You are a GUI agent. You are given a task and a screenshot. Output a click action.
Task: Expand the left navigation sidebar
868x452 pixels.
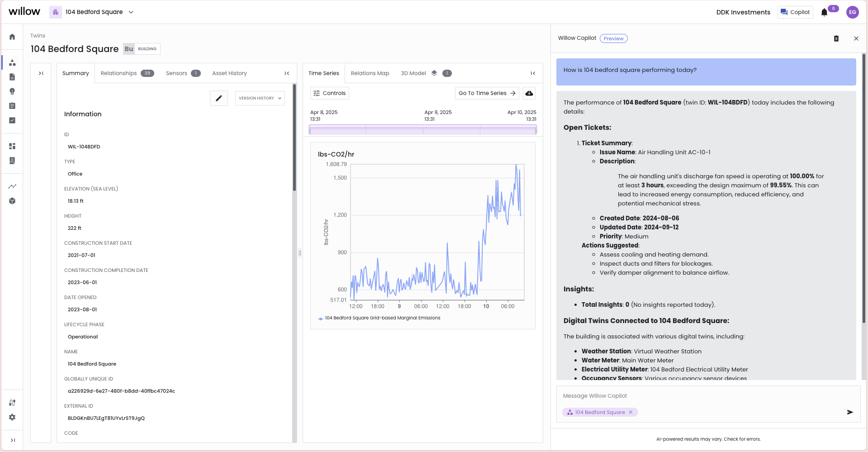pyautogui.click(x=13, y=440)
